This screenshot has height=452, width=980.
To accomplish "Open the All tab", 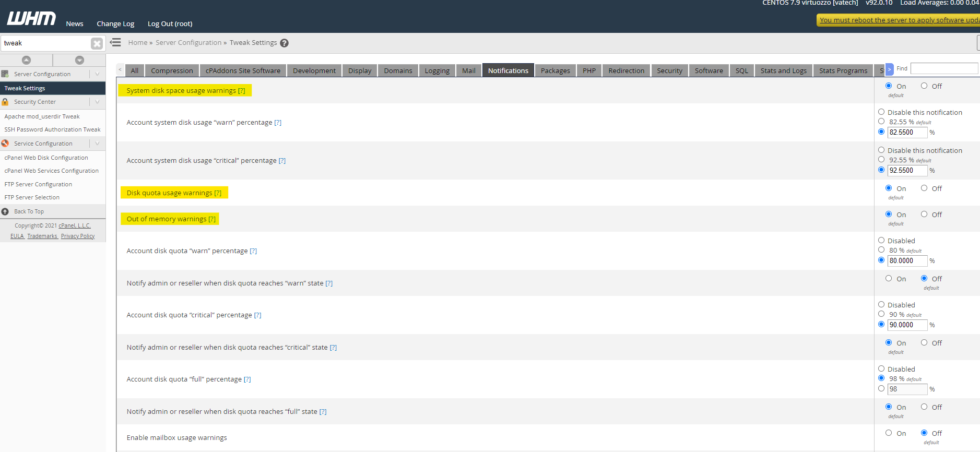I will 134,70.
